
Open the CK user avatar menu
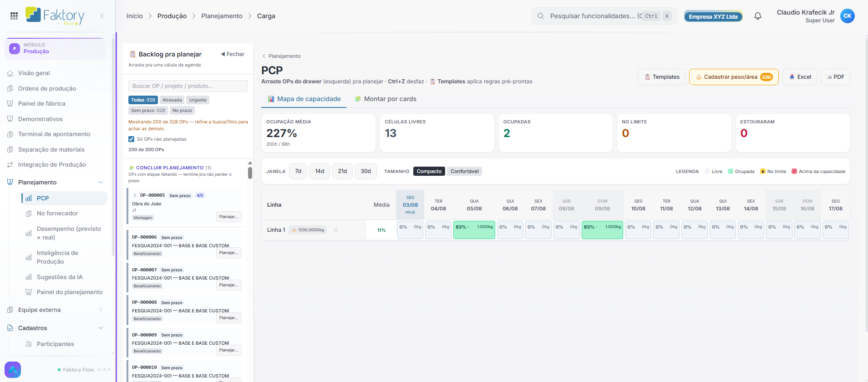click(847, 16)
